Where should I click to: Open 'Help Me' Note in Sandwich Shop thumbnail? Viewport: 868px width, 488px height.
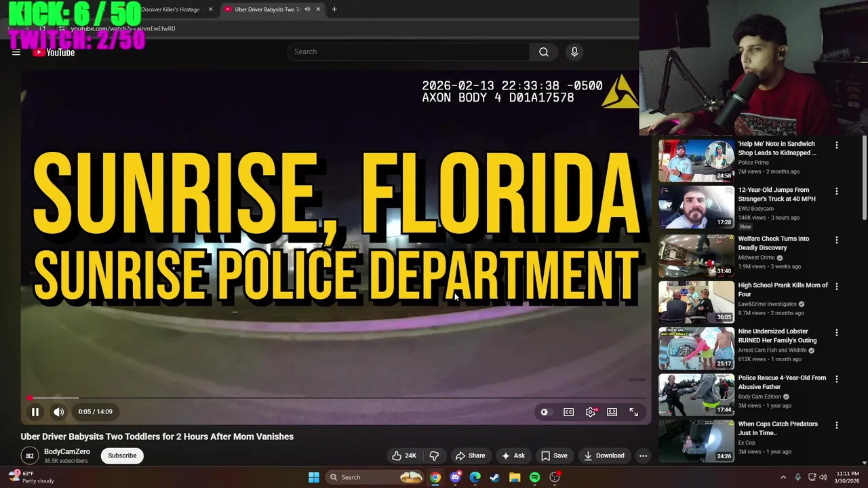(x=696, y=161)
